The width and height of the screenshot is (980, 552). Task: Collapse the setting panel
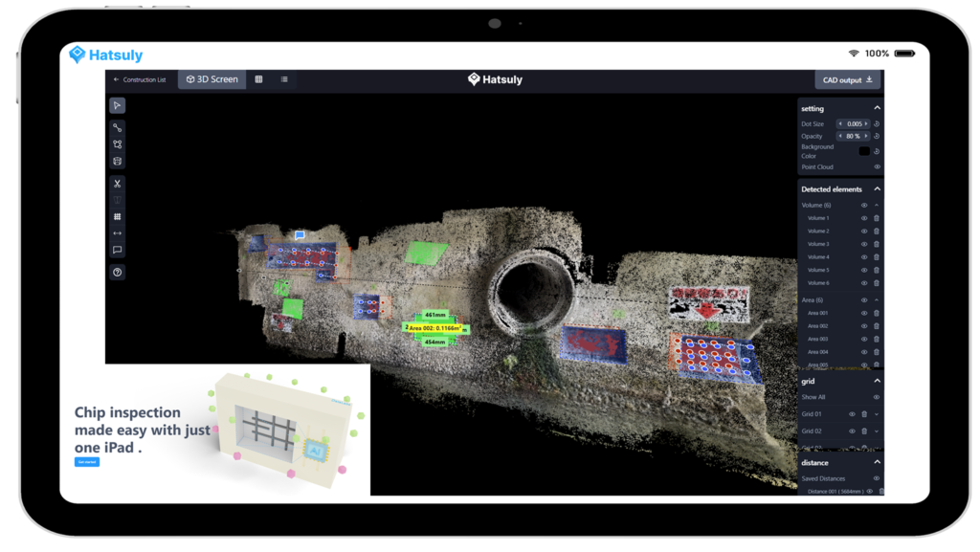coord(877,108)
